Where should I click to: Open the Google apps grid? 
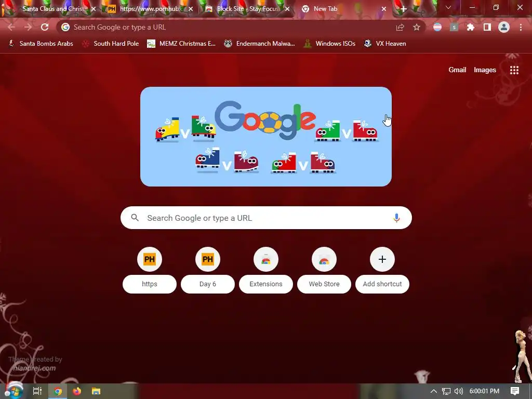tap(514, 70)
